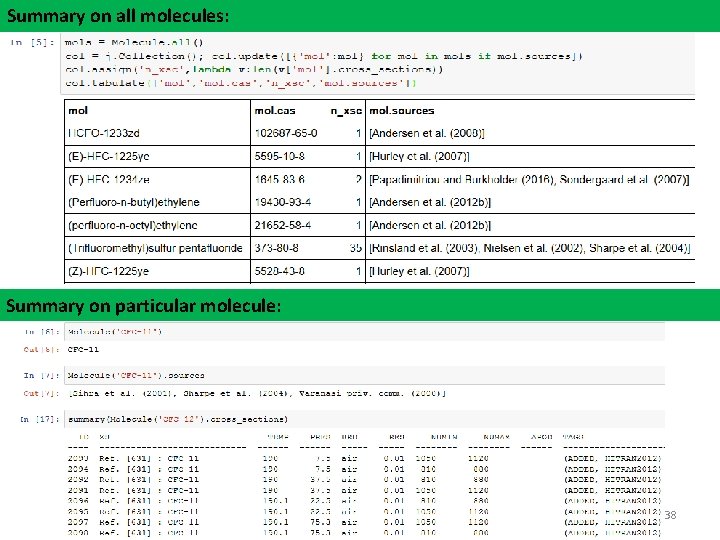
Task: Select the (Z)-HFC-1225ye molecule cell
Action: coord(108,271)
